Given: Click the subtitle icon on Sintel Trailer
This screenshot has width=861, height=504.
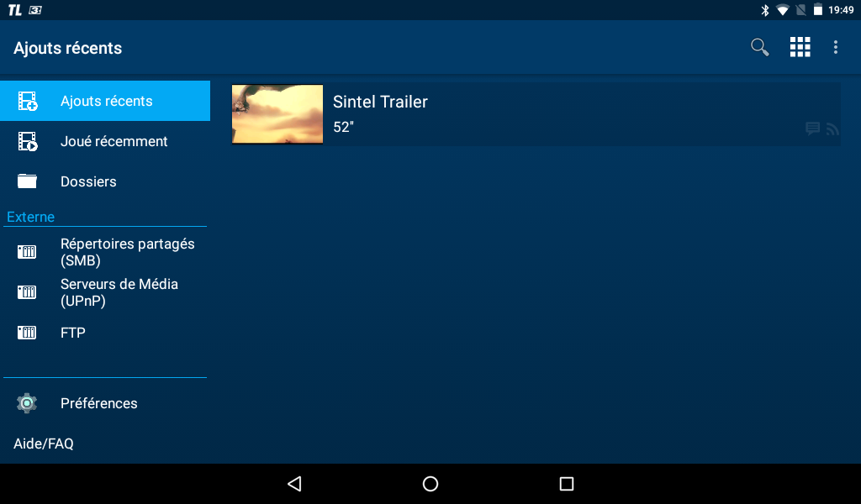Looking at the screenshot, I should [x=812, y=129].
